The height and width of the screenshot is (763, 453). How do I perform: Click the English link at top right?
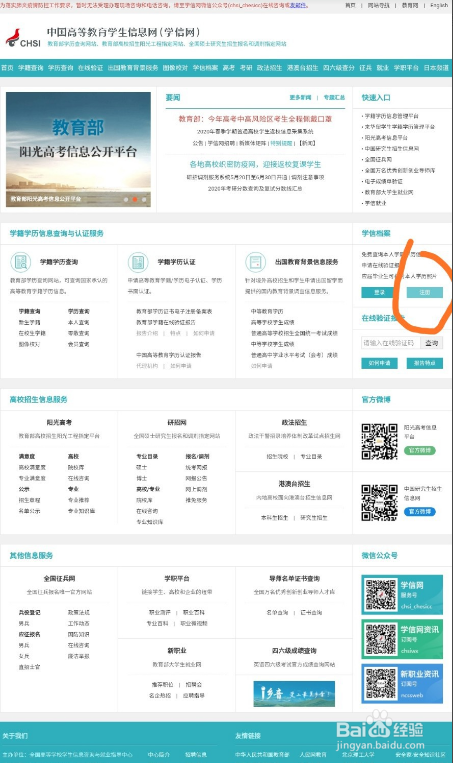coord(438,5)
